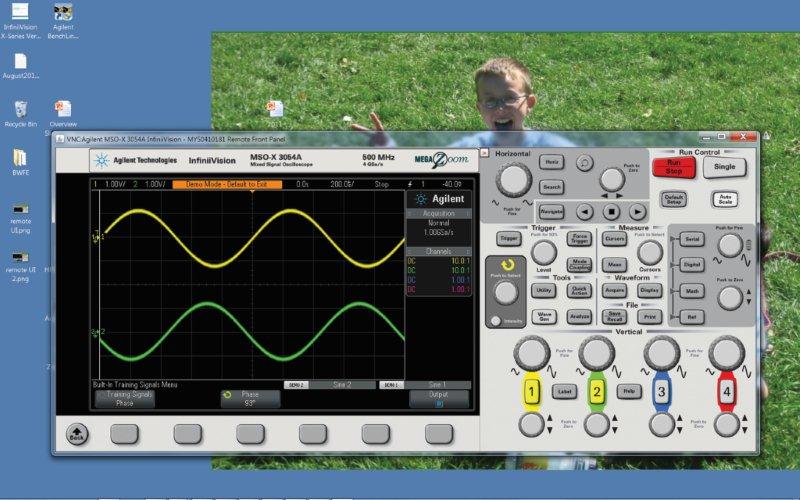Open Agilent BenchLink desktop shortcut
The height and width of the screenshot is (500, 800).
click(63, 21)
